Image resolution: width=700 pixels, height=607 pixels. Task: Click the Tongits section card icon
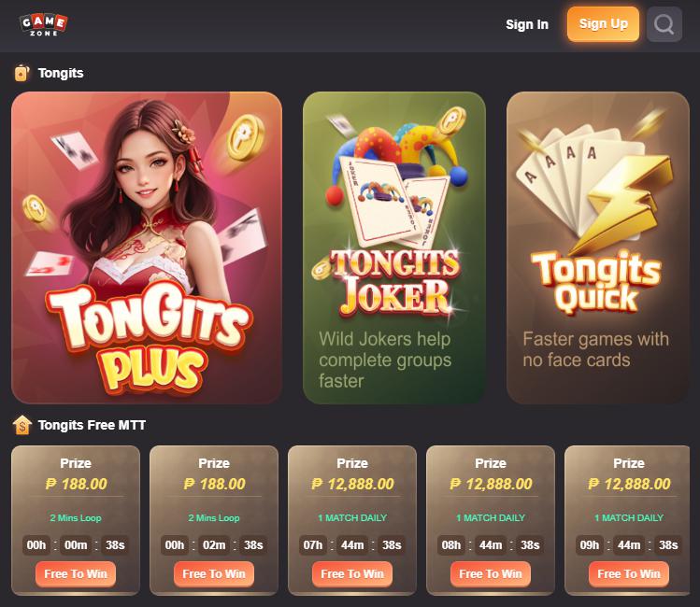click(x=21, y=73)
